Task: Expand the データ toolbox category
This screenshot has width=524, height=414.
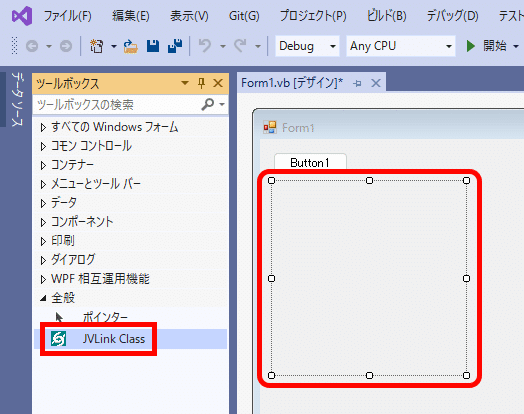Action: click(43, 203)
